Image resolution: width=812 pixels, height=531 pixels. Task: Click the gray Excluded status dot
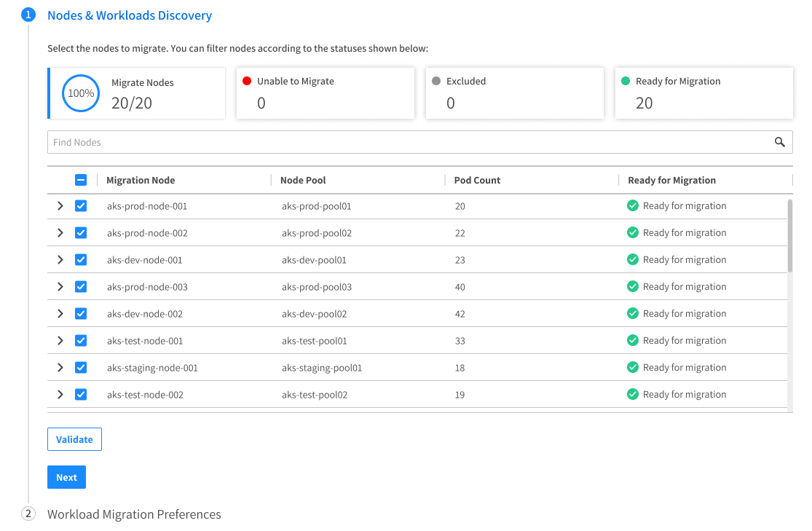[x=436, y=82]
